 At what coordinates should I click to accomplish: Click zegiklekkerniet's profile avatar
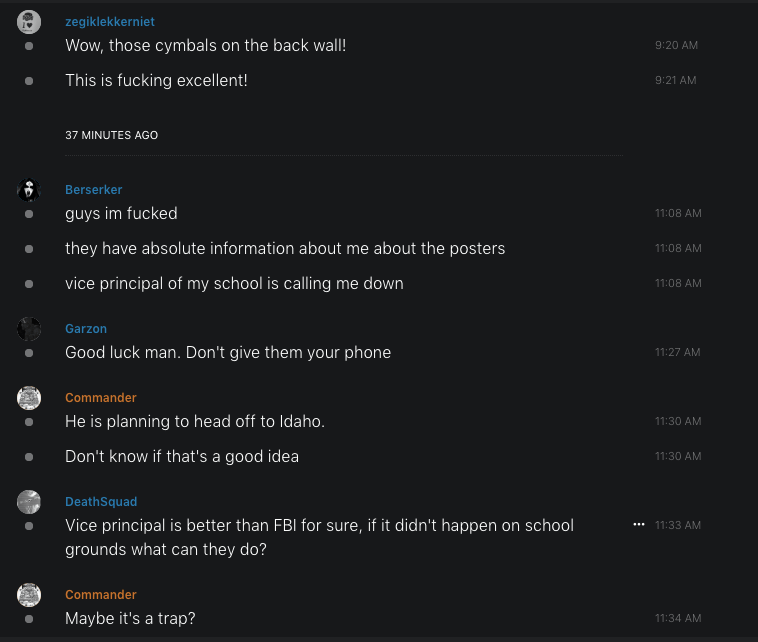(x=29, y=22)
